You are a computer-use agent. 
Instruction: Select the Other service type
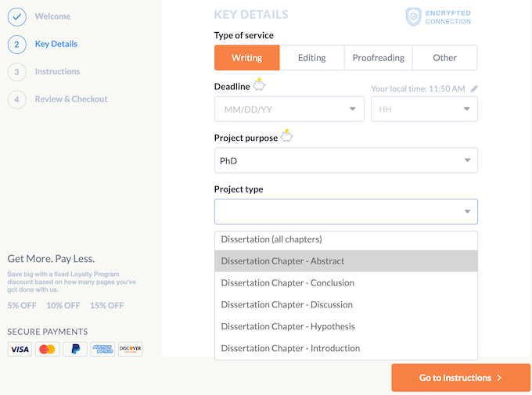tap(444, 58)
